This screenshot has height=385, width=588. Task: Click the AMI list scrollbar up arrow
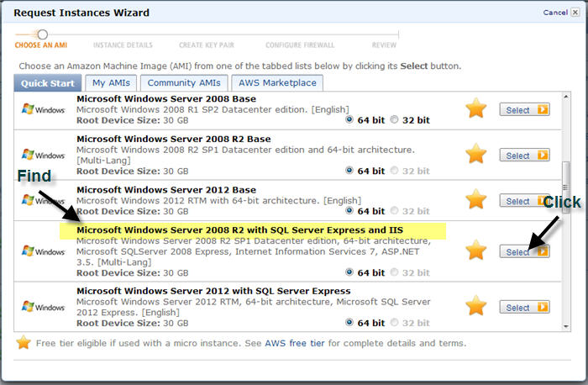point(566,97)
